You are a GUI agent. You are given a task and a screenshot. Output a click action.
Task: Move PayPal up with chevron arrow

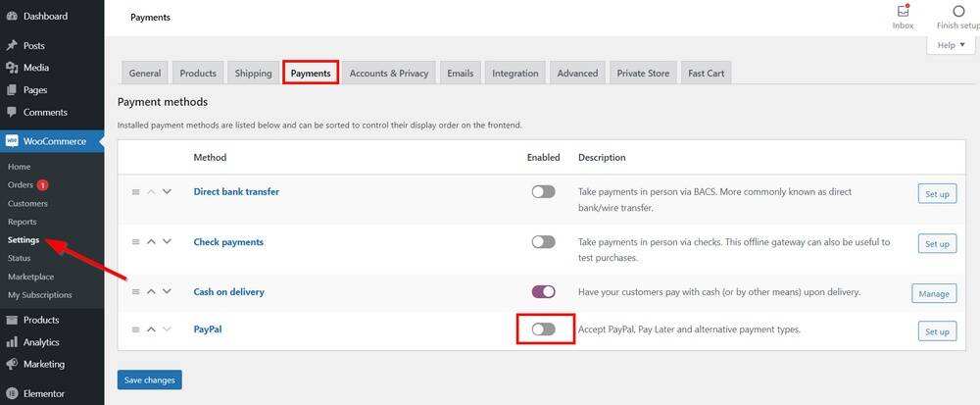151,329
